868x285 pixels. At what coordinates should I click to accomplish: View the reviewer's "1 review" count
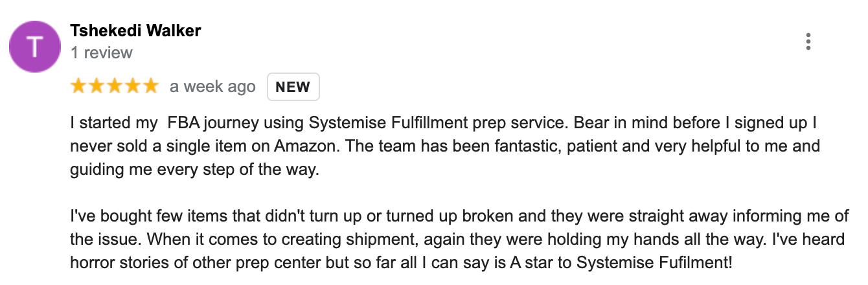(101, 52)
